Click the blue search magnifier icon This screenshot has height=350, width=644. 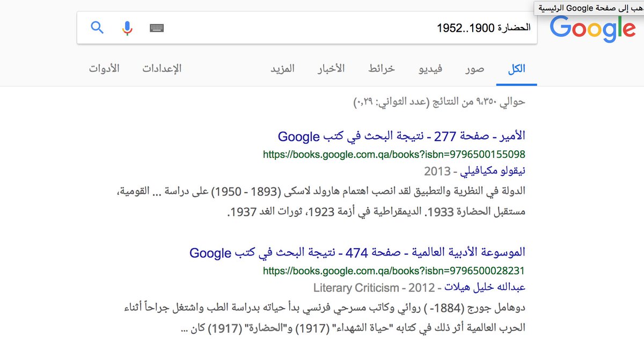(x=97, y=27)
